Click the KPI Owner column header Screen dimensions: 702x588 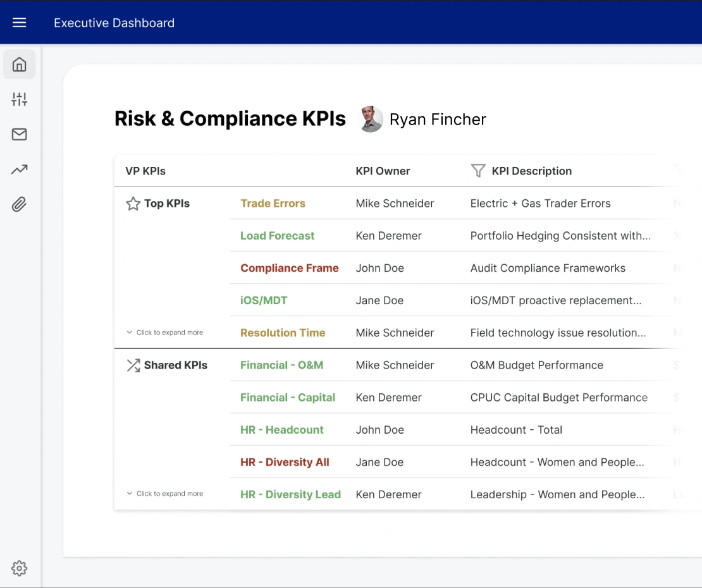(x=383, y=171)
